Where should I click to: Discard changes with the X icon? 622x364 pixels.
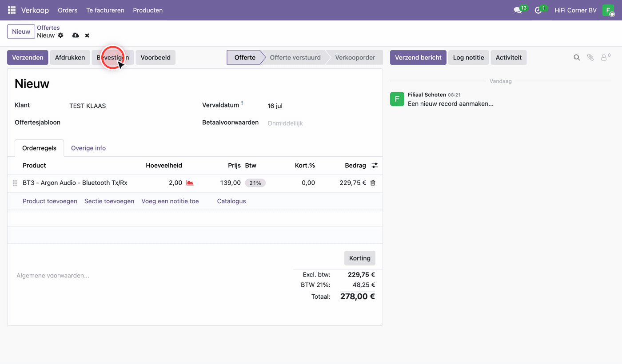click(x=87, y=36)
